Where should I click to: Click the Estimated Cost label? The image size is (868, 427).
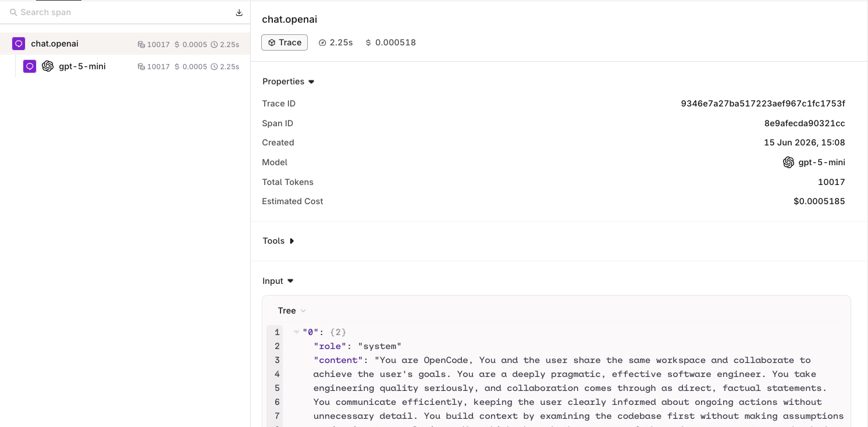293,201
